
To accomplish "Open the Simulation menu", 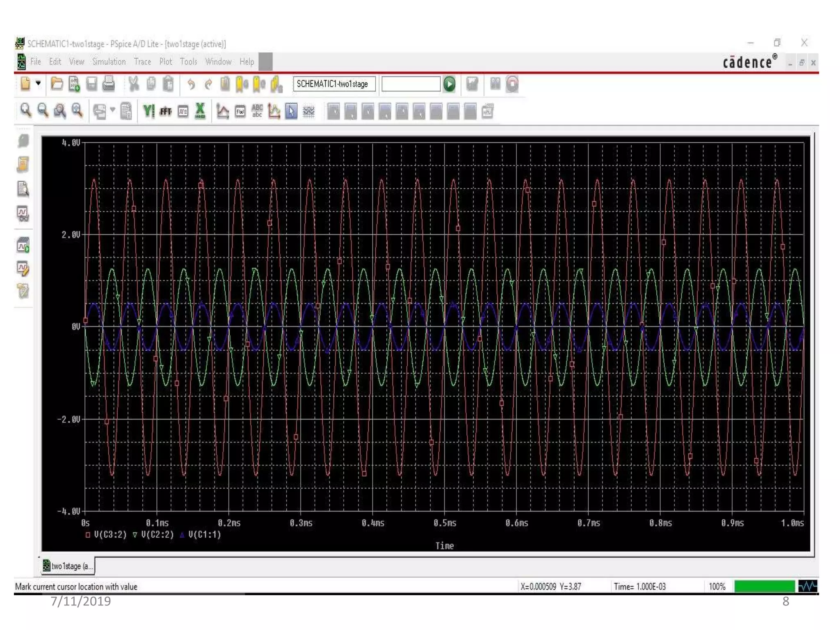I will pyautogui.click(x=109, y=62).
